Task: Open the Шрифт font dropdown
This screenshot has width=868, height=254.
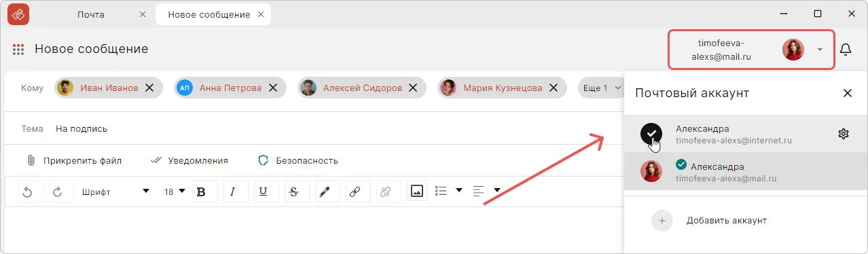Action: coord(116,192)
